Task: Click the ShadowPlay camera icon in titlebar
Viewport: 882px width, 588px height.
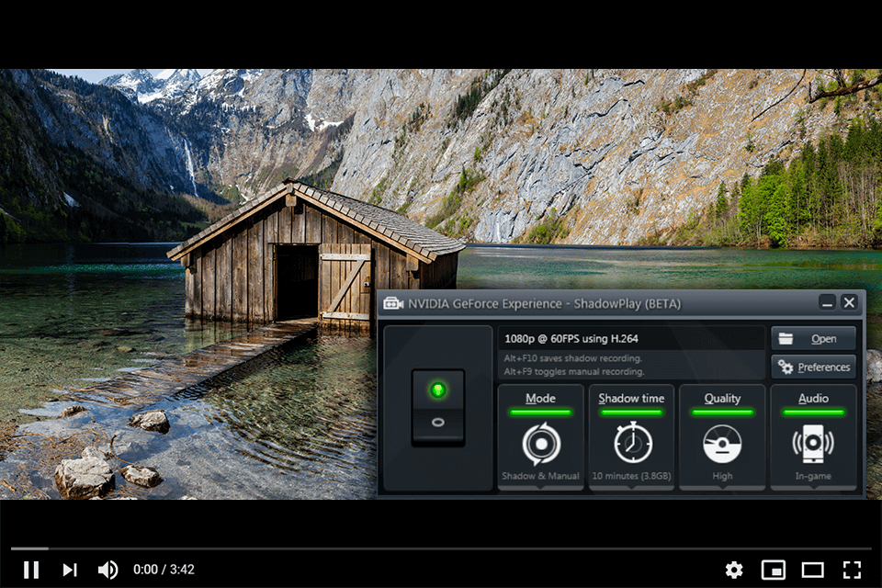Action: 393,303
